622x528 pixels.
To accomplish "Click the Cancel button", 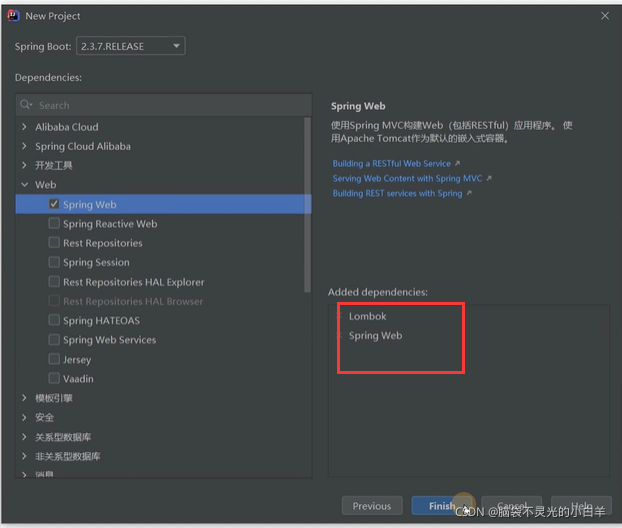I will (x=512, y=506).
